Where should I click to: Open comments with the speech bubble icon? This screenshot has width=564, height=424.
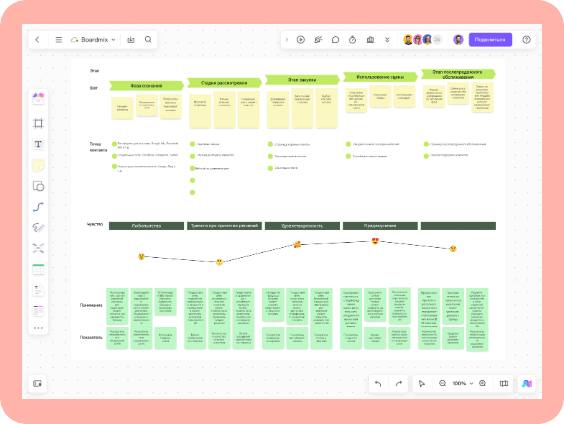coord(335,40)
